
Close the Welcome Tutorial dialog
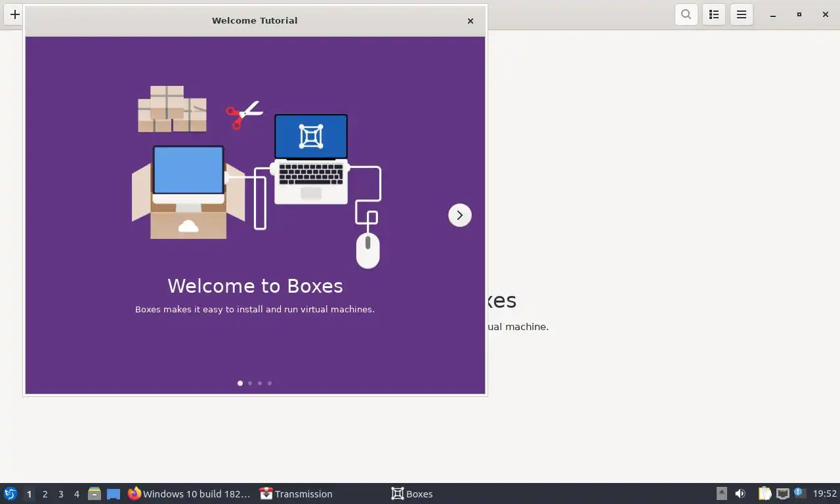click(x=471, y=21)
